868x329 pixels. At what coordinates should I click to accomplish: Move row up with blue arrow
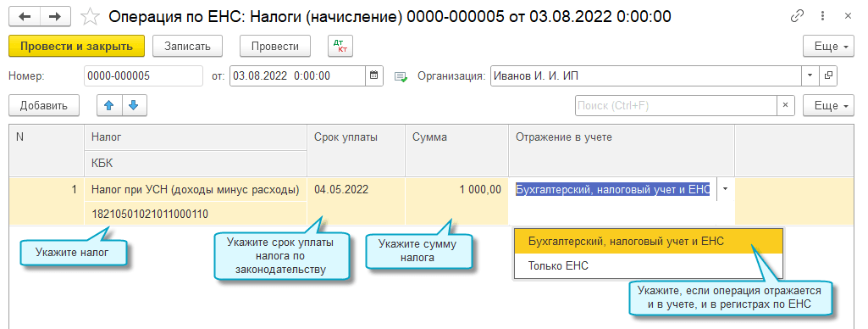tap(109, 105)
